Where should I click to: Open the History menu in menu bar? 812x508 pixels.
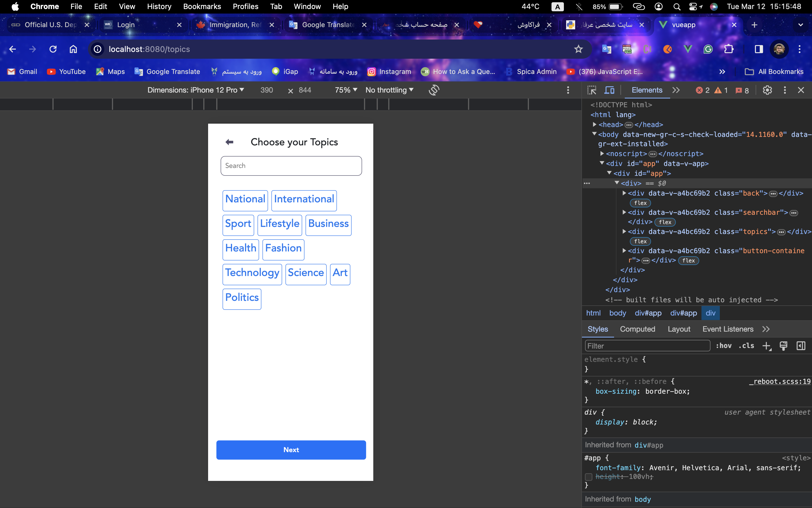pos(159,6)
